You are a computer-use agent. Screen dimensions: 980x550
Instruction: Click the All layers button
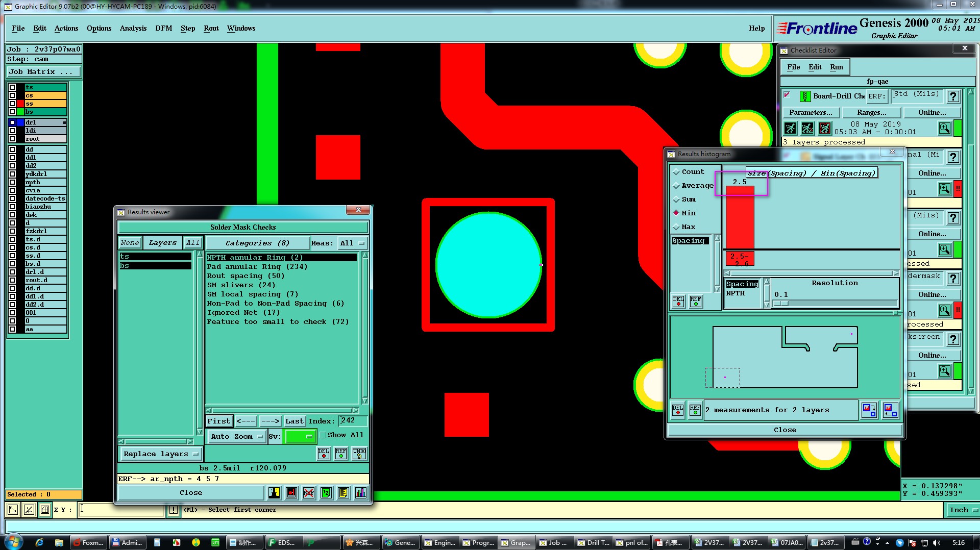[x=192, y=243]
